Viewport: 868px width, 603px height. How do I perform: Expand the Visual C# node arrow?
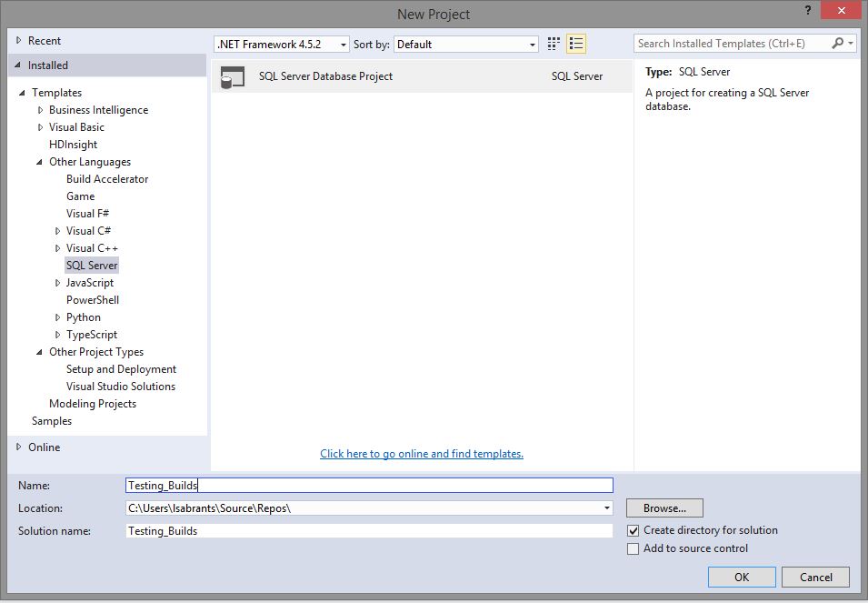(x=57, y=231)
